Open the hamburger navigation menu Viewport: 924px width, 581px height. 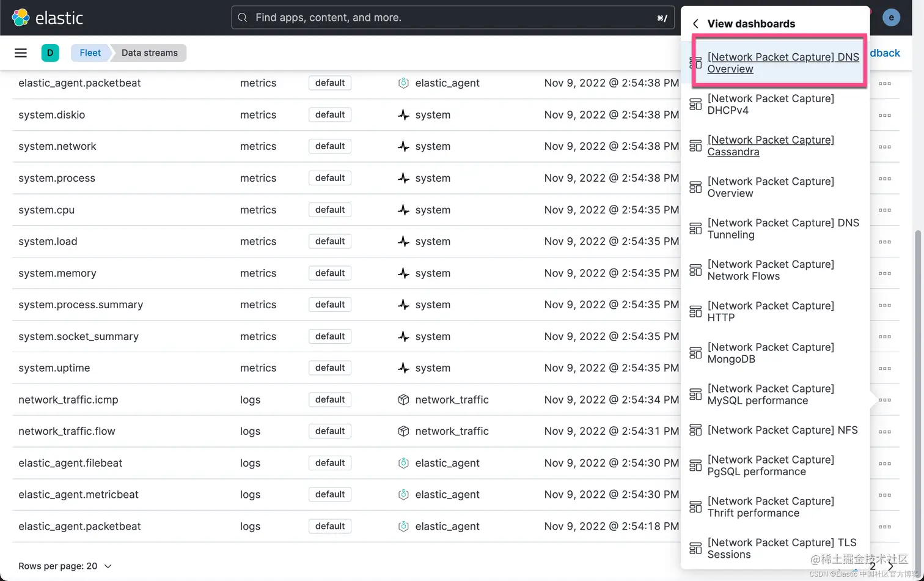(21, 53)
